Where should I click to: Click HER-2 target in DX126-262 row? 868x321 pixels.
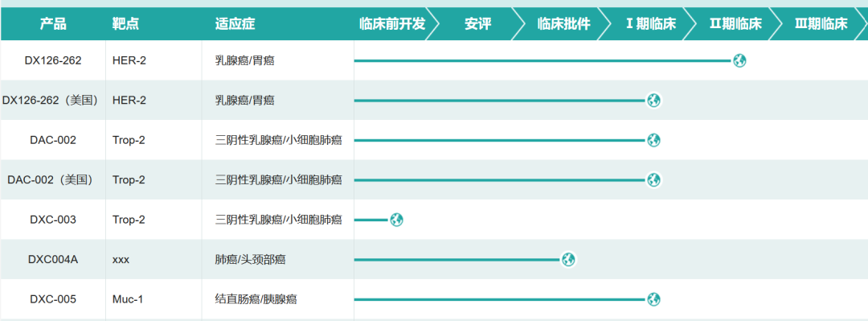pyautogui.click(x=129, y=60)
